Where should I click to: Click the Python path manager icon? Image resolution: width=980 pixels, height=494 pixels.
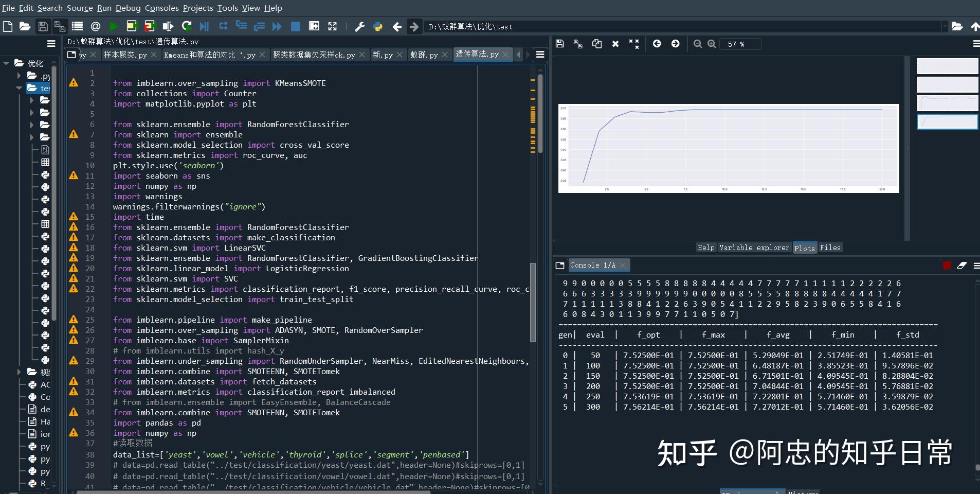coord(378,26)
